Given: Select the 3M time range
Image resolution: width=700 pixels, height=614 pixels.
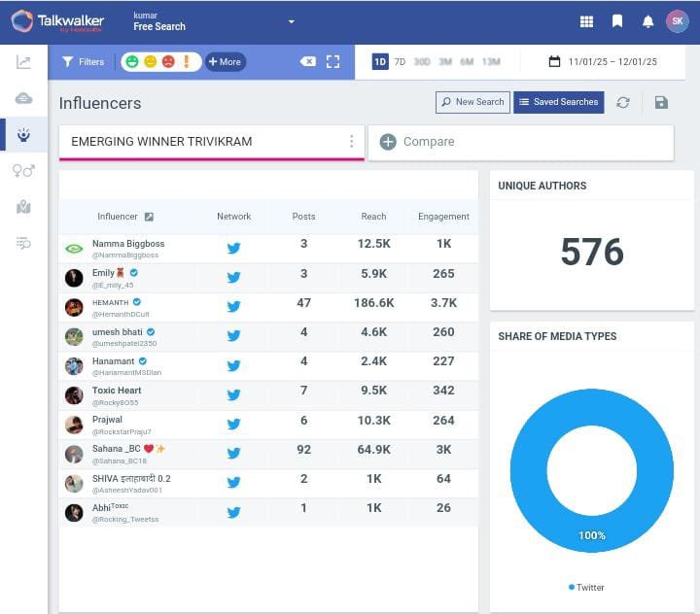Looking at the screenshot, I should tap(445, 61).
